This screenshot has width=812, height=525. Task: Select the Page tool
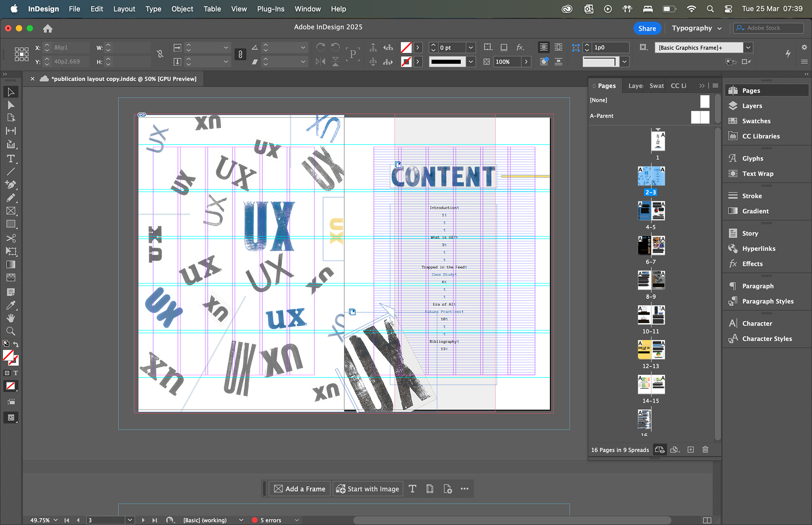(11, 118)
